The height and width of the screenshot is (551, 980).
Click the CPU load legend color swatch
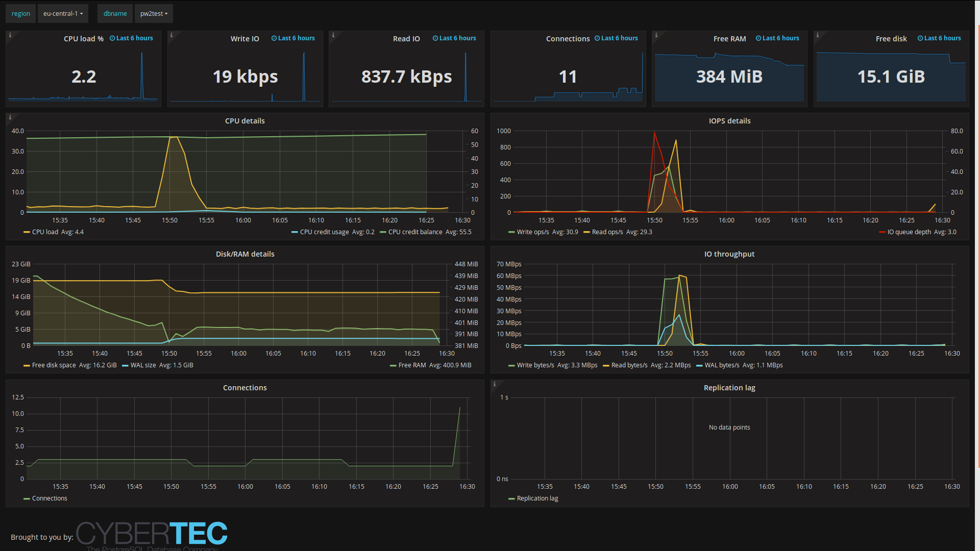tap(27, 232)
